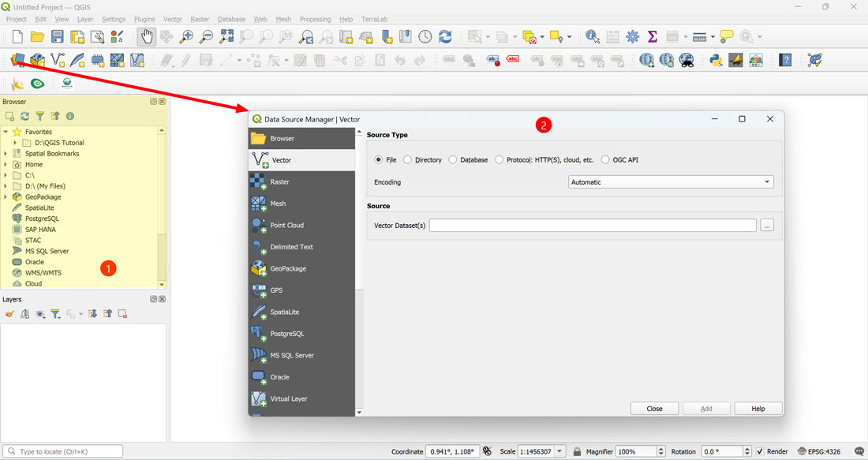
Task: Increase the Magnifier value with up arrow
Action: coord(661,448)
